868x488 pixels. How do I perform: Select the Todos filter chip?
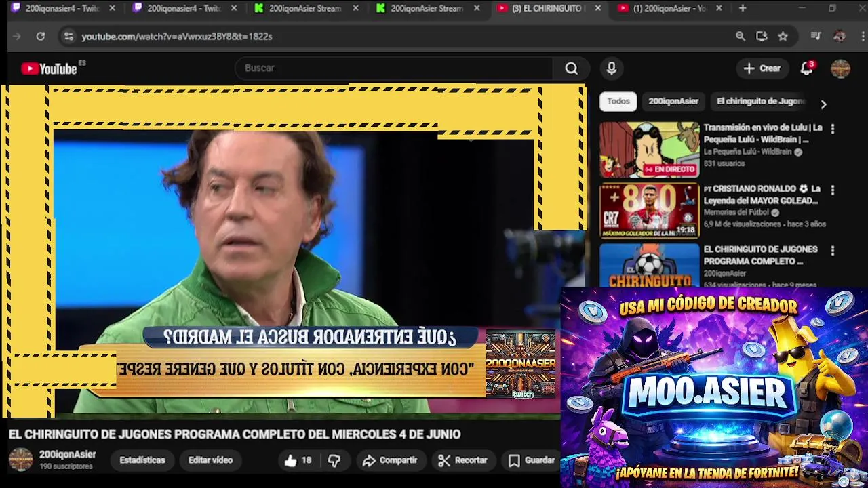point(618,102)
